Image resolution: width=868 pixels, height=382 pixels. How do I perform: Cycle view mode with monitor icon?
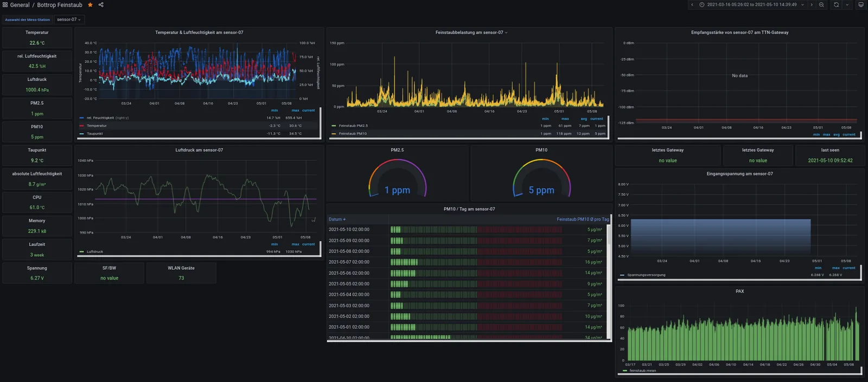click(x=860, y=5)
